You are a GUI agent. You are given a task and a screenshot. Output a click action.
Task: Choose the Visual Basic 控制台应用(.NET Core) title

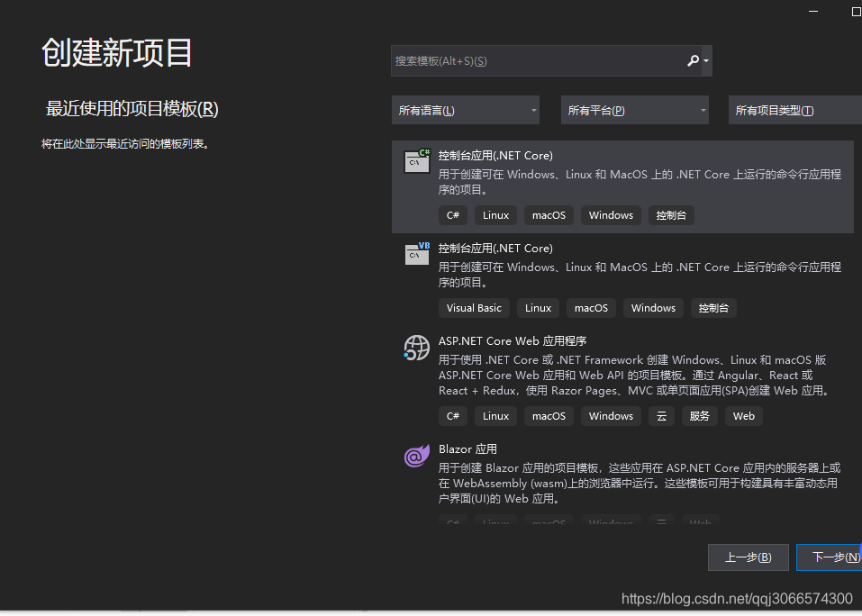pyautogui.click(x=495, y=249)
